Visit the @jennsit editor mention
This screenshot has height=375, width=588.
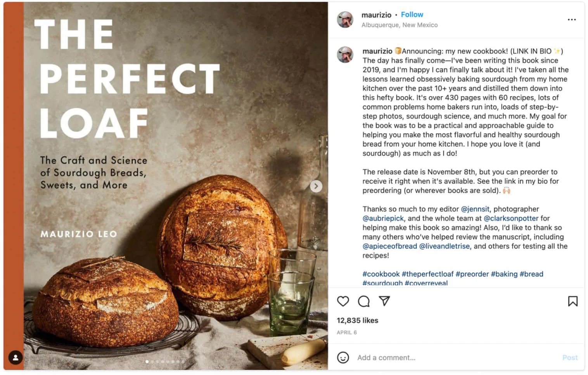(476, 209)
